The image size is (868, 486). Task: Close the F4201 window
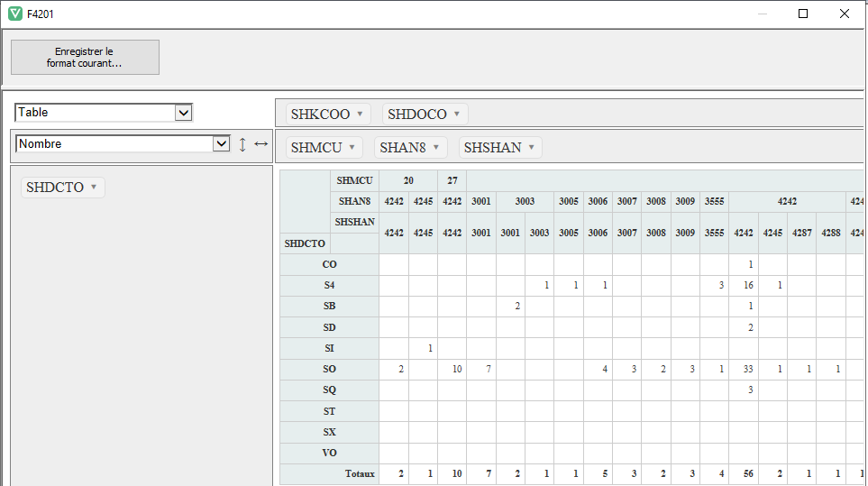845,14
